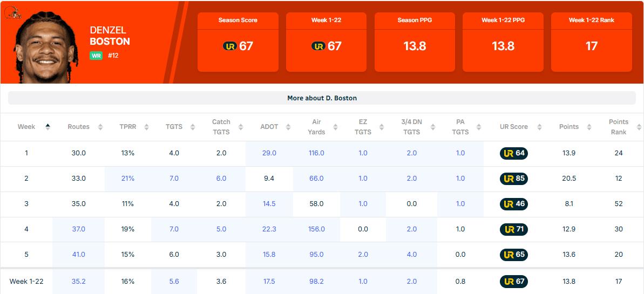Sort table by EZ TGTS arrows
The width and height of the screenshot is (644, 294).
(381, 127)
